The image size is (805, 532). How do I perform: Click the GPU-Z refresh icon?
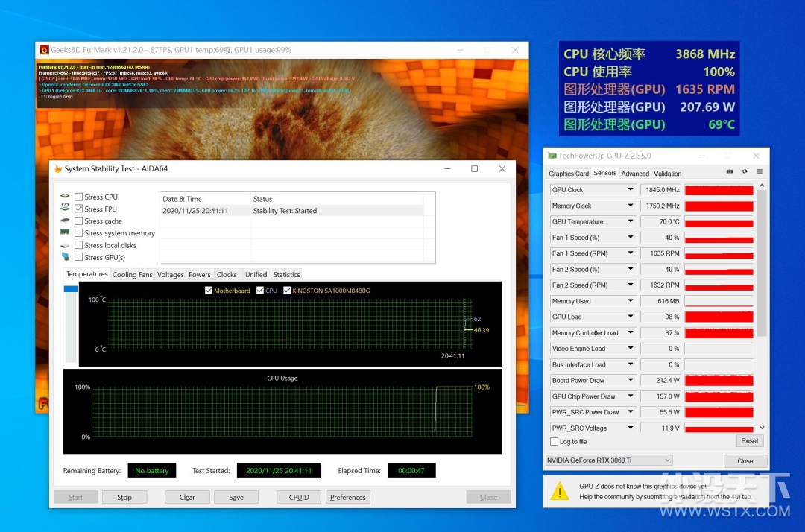(x=745, y=171)
